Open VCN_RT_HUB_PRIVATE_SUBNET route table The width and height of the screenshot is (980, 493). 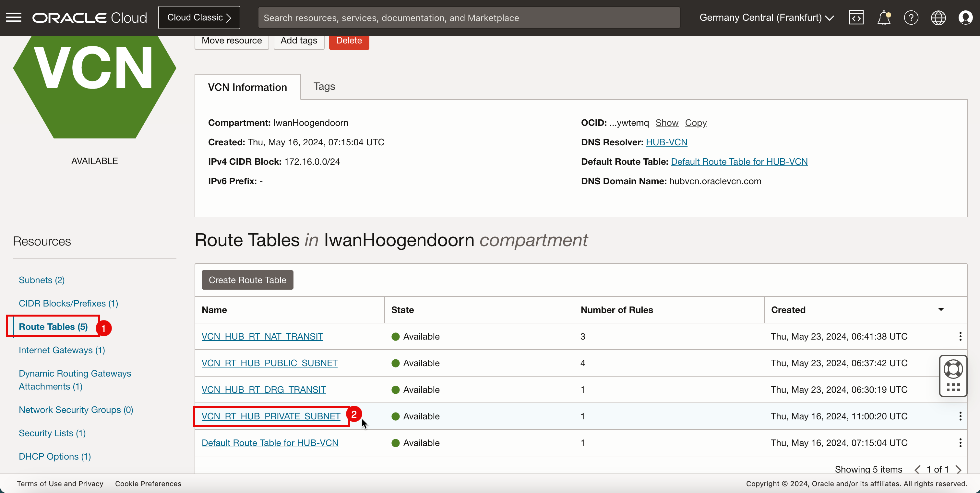pyautogui.click(x=271, y=416)
